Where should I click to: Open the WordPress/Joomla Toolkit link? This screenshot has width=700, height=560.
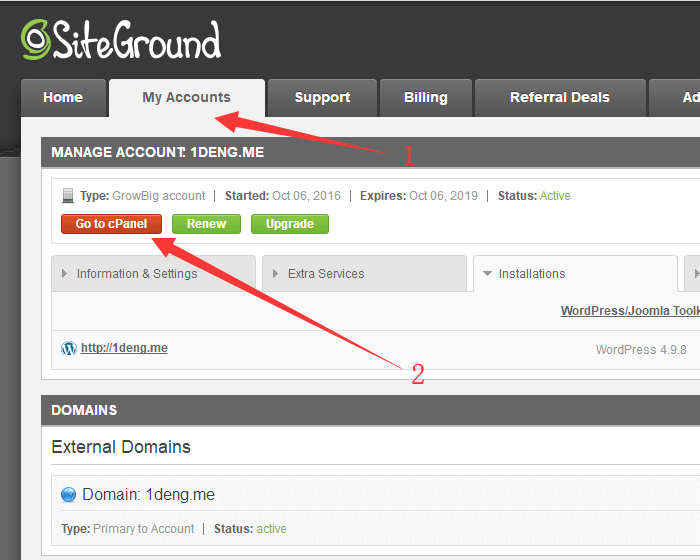coord(630,311)
